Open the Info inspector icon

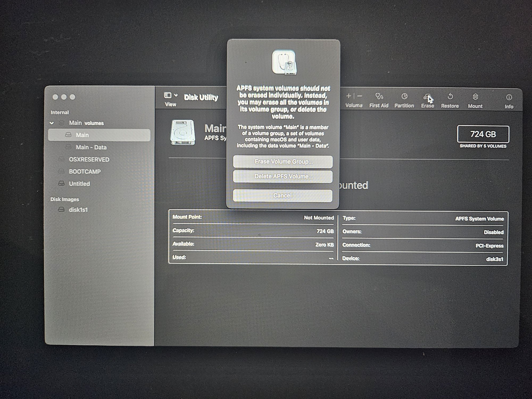[509, 97]
